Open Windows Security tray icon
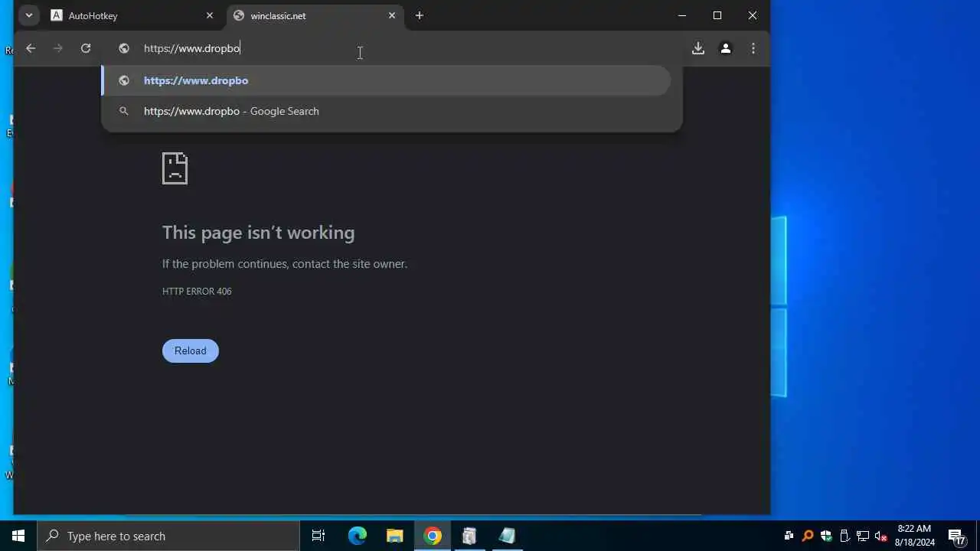The height and width of the screenshot is (551, 980). (826, 536)
